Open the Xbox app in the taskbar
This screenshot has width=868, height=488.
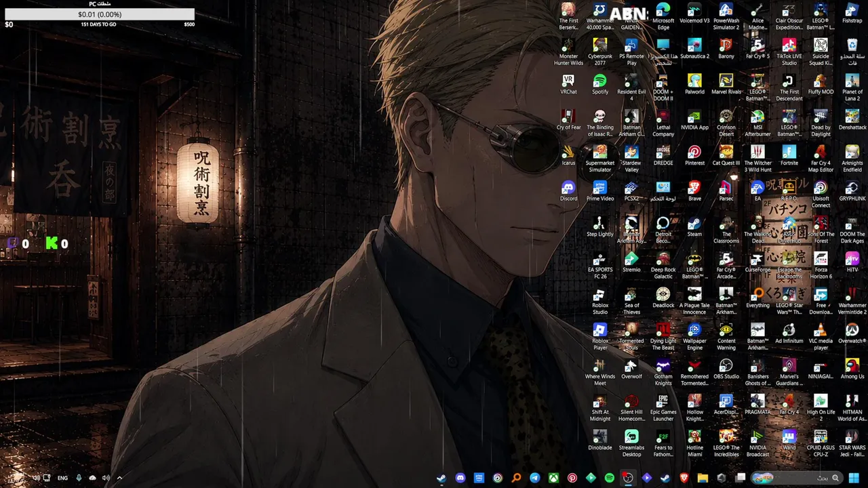(553, 478)
